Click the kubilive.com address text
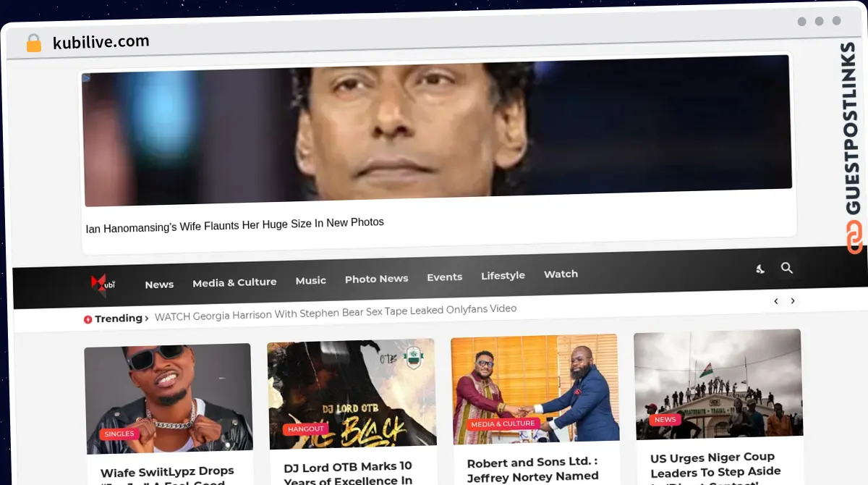The width and height of the screenshot is (868, 485). click(x=101, y=42)
